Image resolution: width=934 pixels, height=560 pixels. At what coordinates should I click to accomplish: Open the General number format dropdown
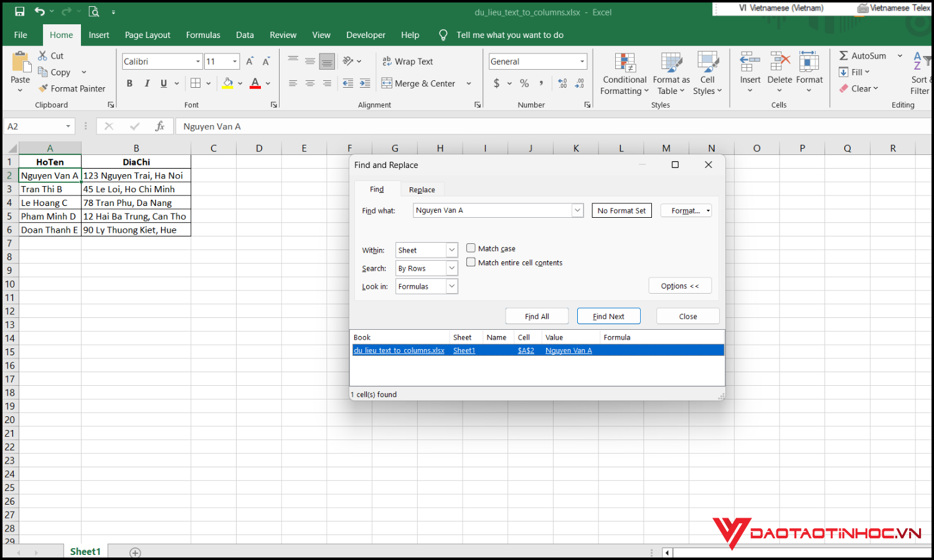[x=583, y=61]
